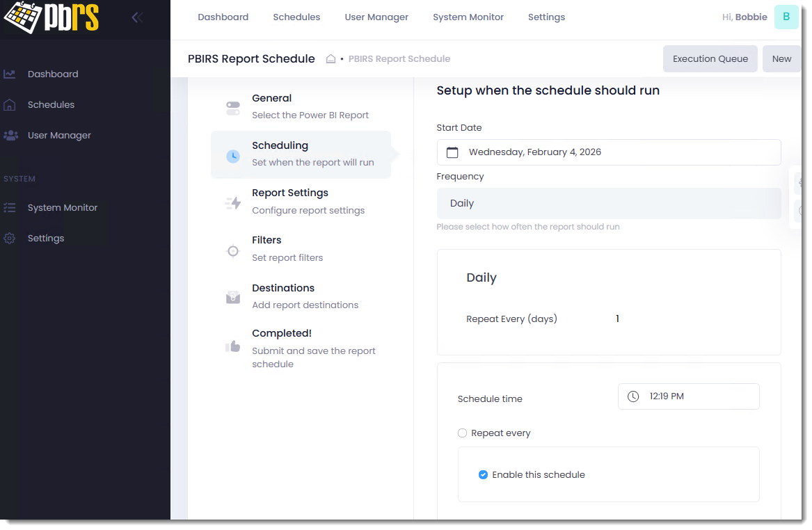Open user avatar B in header
The width and height of the screenshot is (812, 530).
click(786, 17)
